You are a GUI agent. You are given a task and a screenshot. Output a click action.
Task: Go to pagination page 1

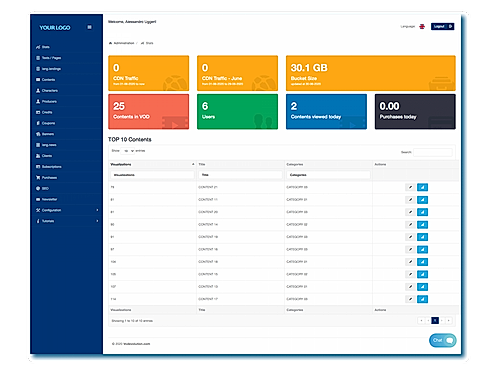point(435,320)
